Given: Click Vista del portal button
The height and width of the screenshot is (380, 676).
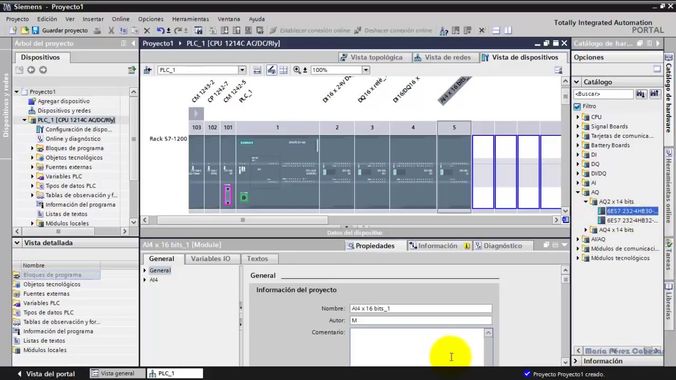Looking at the screenshot, I should pos(46,374).
